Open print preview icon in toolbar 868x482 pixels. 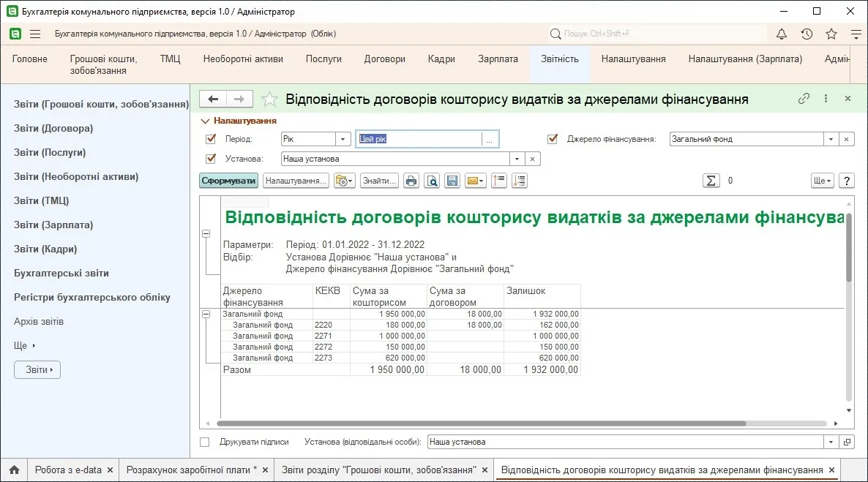(433, 181)
